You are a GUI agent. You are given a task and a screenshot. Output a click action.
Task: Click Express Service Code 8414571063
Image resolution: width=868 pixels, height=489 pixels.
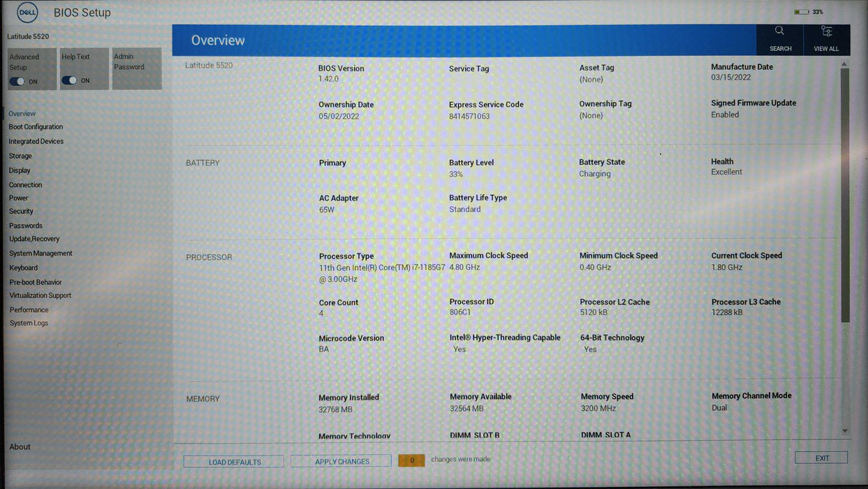click(x=469, y=117)
